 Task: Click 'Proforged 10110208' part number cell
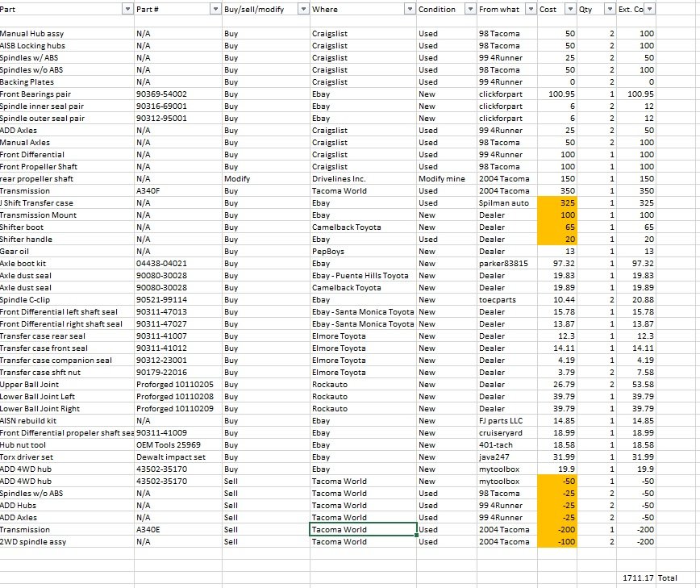(x=177, y=396)
